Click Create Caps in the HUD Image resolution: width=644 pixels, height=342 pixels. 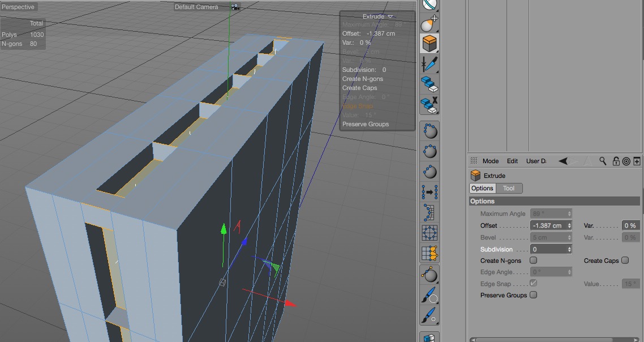tap(359, 88)
